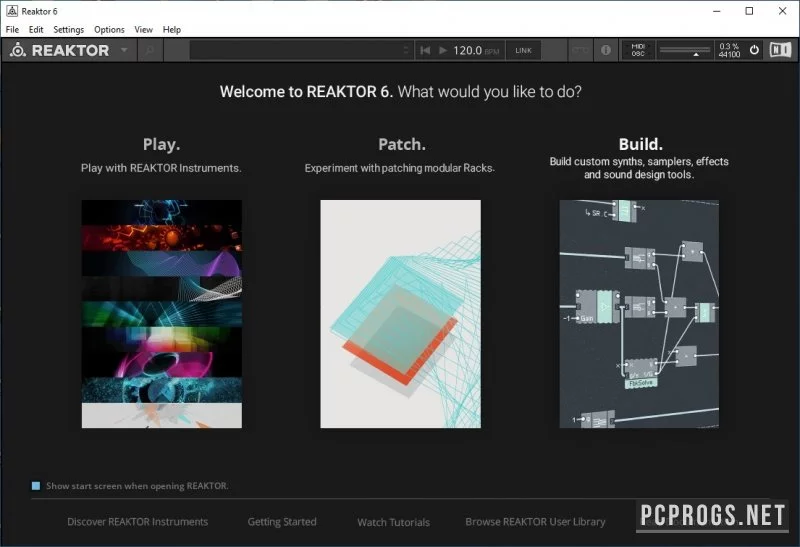Open the Play instruments thumbnail
Screen dimensions: 800x547
click(x=162, y=314)
